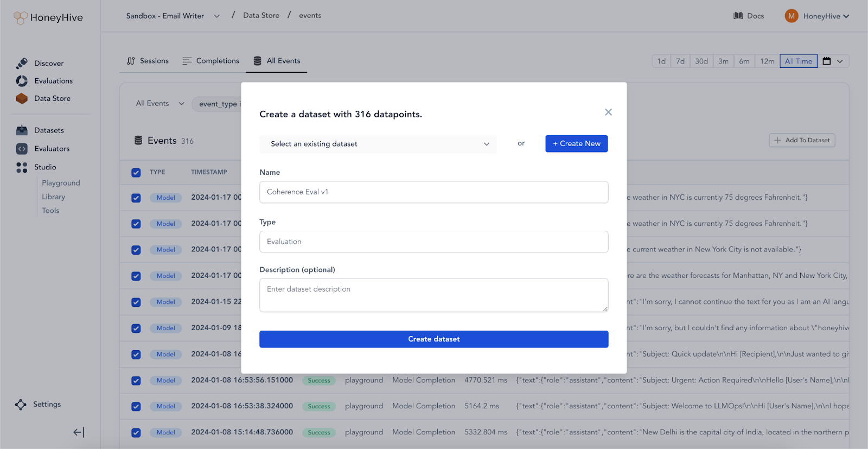868x449 pixels.
Task: Open Evaluations icon in sidebar
Action: pos(22,81)
